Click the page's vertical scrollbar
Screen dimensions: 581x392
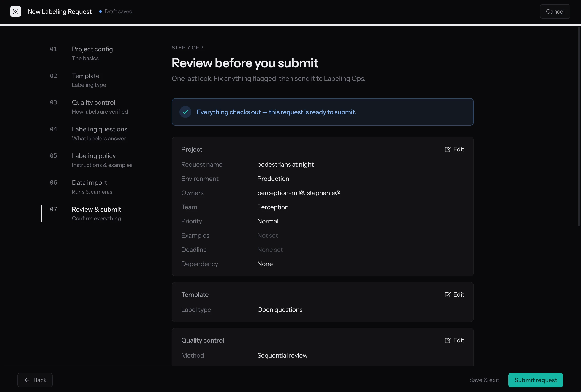[x=579, y=127]
